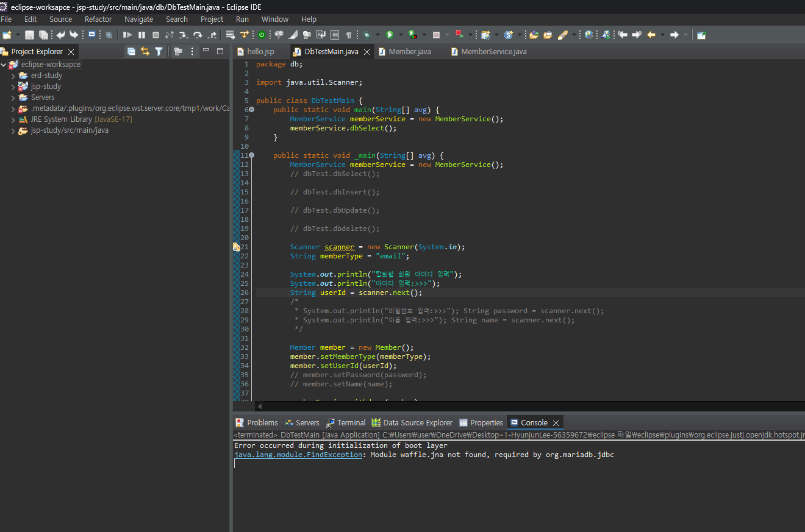Screen dimensions: 805x532
Task: Click the warning marker at line 21
Action: [x=237, y=247]
